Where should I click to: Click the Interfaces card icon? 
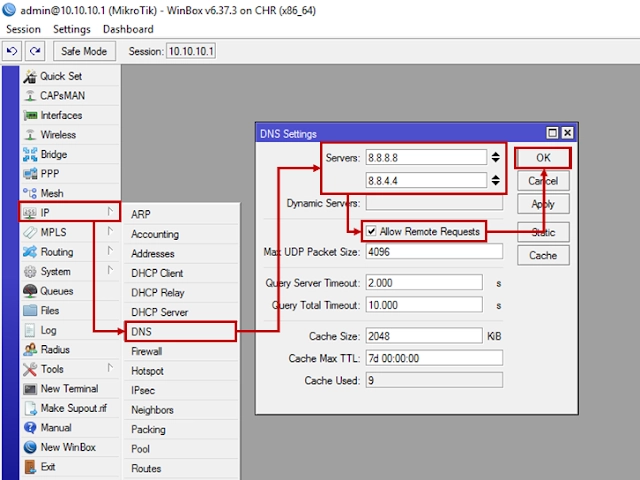(30, 116)
